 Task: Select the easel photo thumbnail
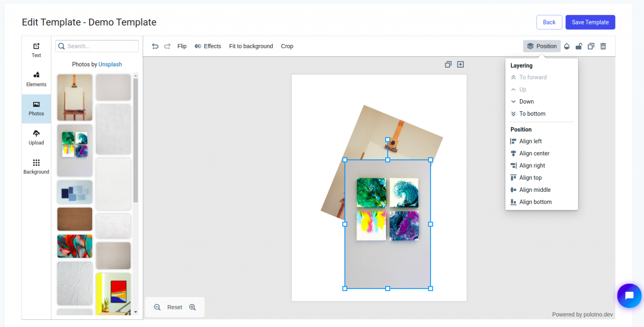click(x=75, y=97)
